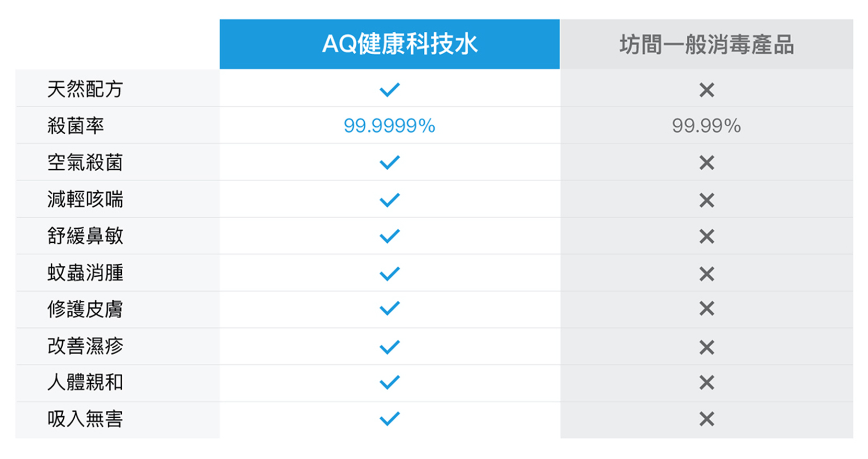
Task: Click the checkmark in the 減輕咳喘 row
Action: point(389,200)
